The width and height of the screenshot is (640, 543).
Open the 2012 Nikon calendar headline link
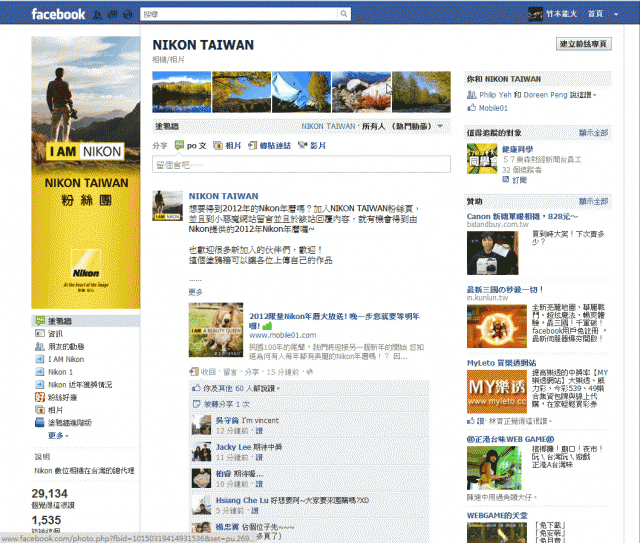[334, 321]
